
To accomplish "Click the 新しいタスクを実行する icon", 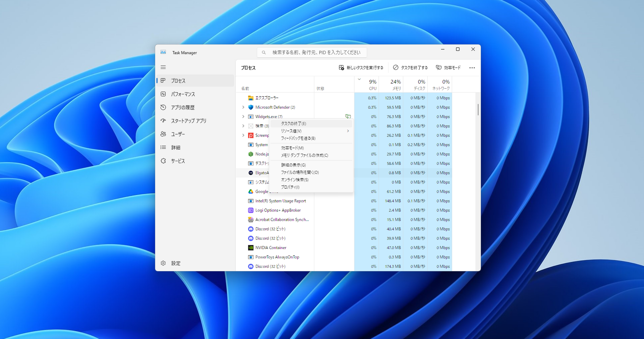I will click(x=341, y=67).
